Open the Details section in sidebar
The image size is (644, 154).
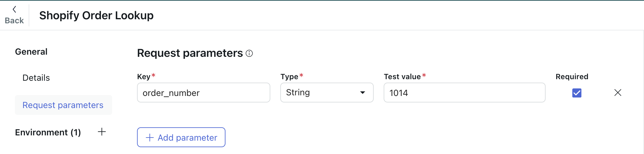[x=36, y=78]
